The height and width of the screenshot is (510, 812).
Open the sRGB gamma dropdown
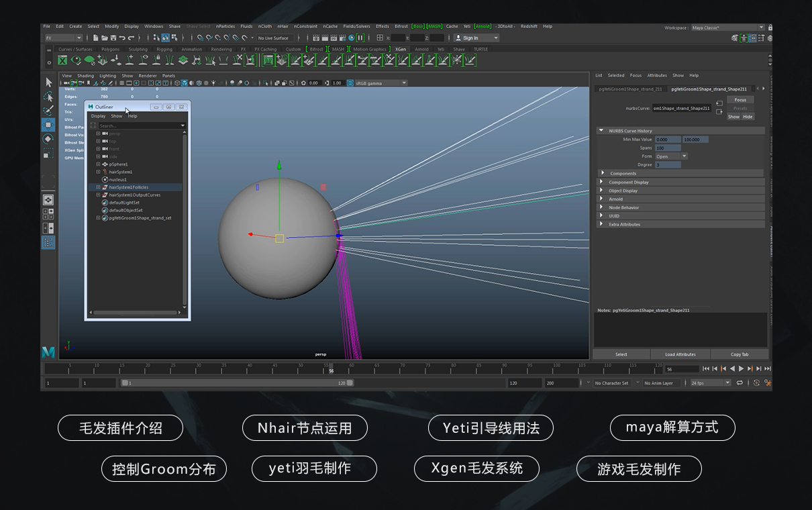click(380, 83)
